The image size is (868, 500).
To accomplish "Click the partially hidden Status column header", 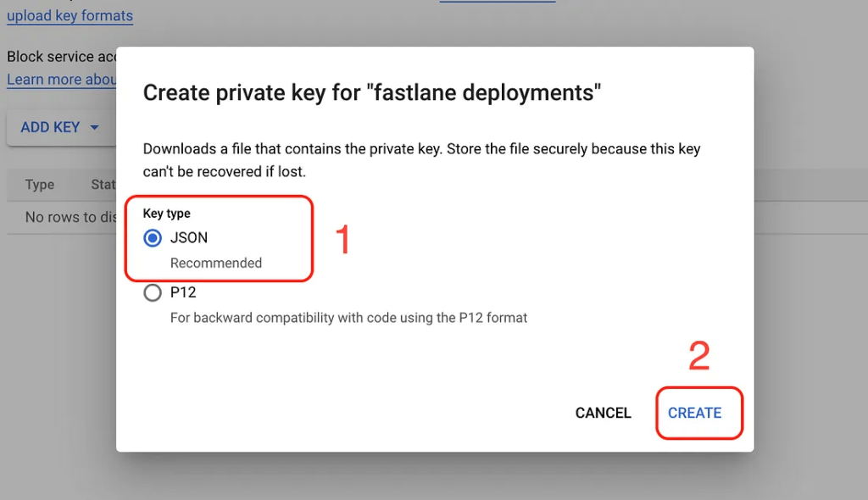I will point(103,185).
